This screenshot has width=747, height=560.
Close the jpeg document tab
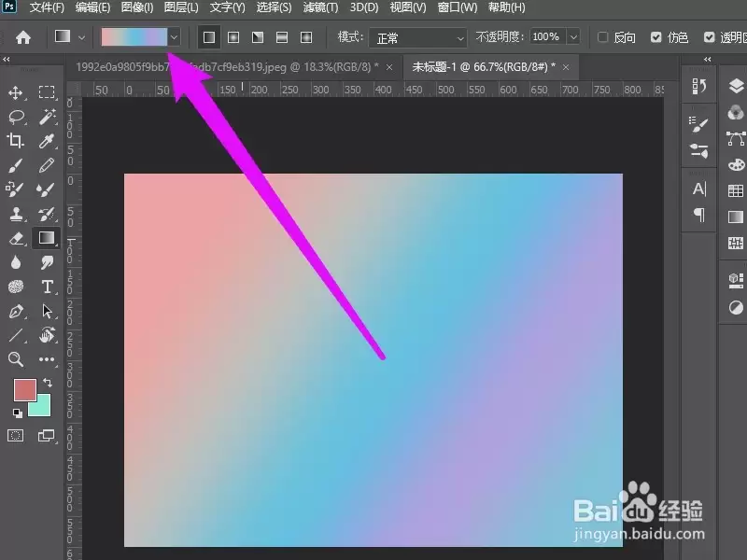click(389, 67)
